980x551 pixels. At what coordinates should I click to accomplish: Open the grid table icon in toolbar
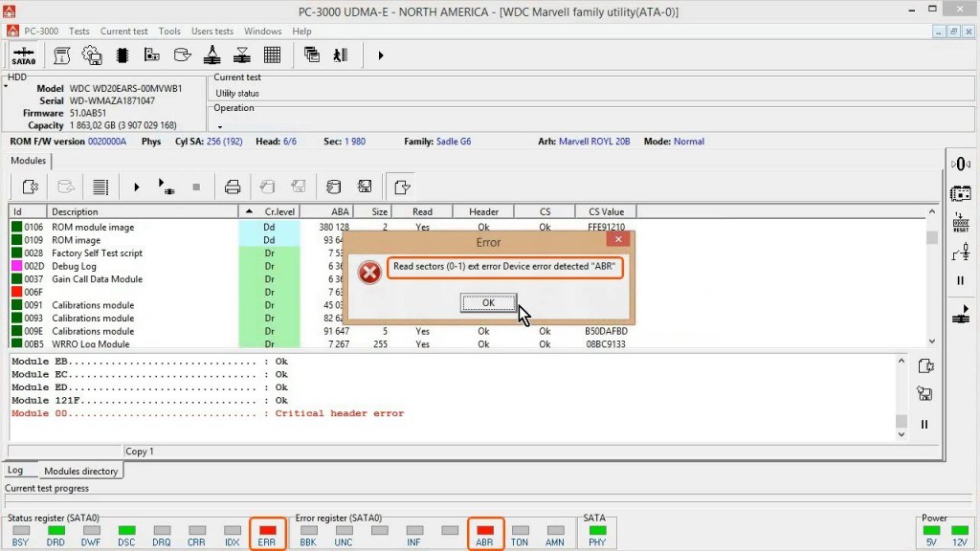coord(273,55)
